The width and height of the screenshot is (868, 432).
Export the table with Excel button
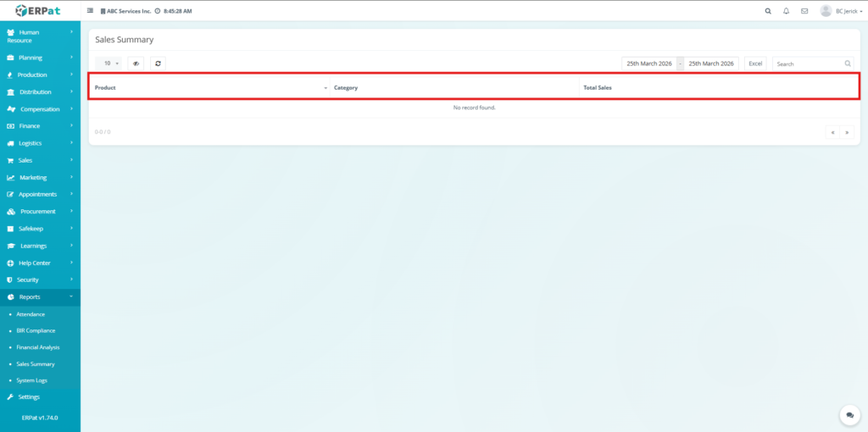pos(755,64)
